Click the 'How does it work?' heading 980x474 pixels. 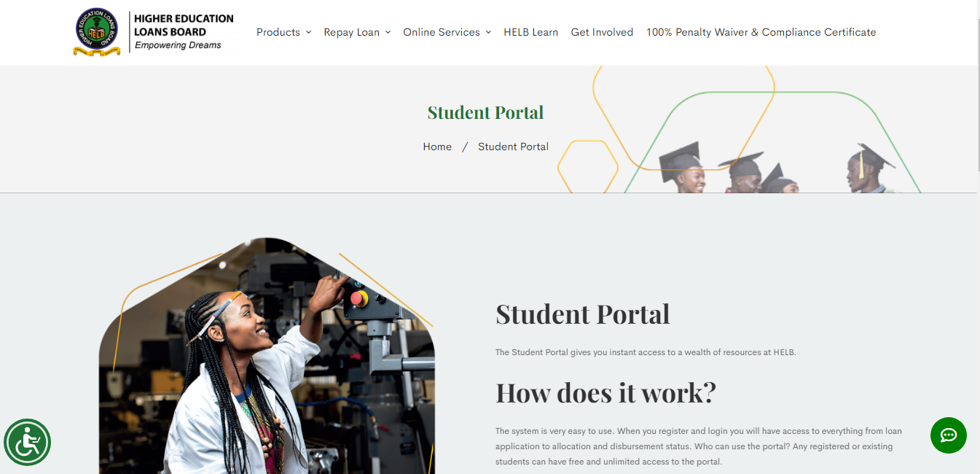606,392
